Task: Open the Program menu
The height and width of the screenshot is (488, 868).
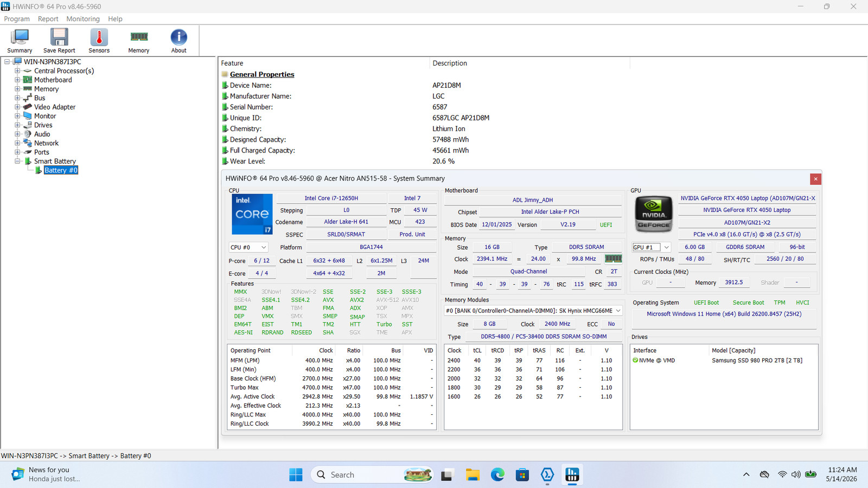Action: tap(17, 19)
